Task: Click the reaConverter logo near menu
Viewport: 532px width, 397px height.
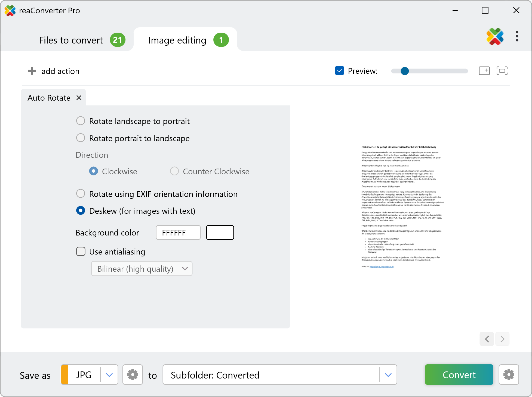Action: coord(495,36)
